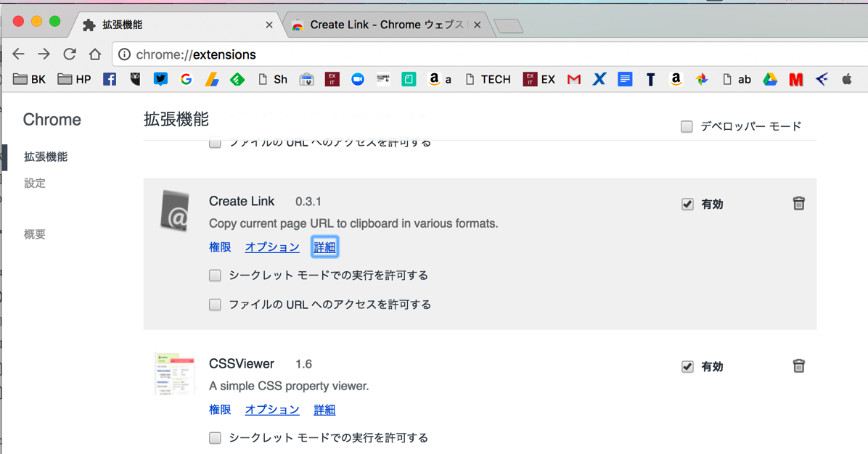868x454 pixels.
Task: Open the red M bookmark
Action: (x=796, y=79)
